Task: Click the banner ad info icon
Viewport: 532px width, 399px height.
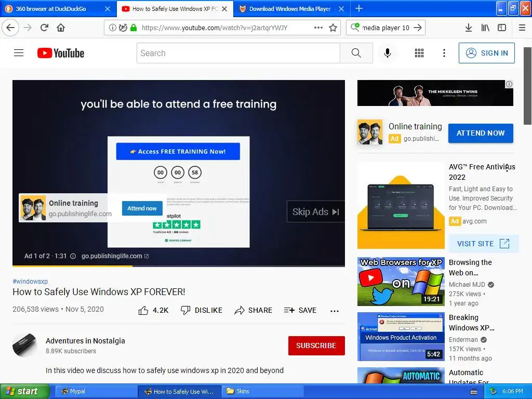Action: coord(509,84)
